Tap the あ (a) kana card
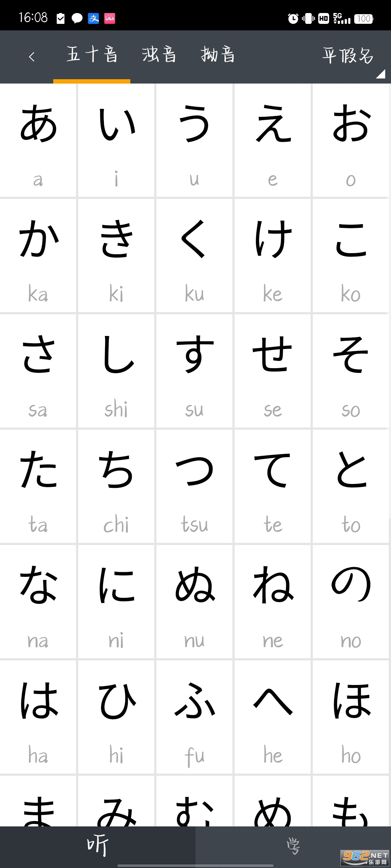 (38, 140)
